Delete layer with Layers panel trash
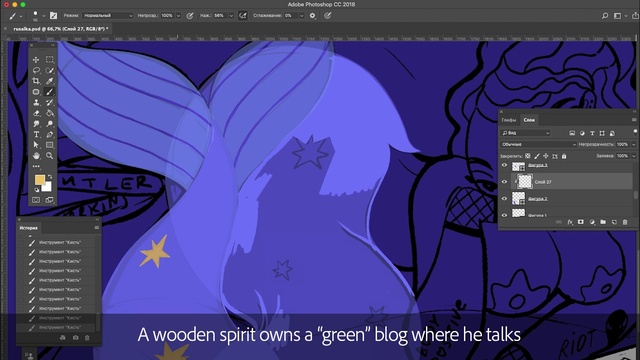The image size is (640, 360). 625,222
